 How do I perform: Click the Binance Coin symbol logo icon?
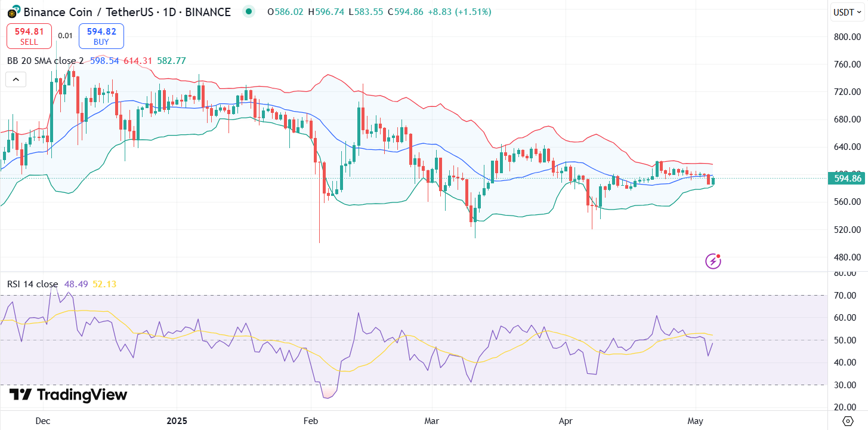[x=13, y=11]
